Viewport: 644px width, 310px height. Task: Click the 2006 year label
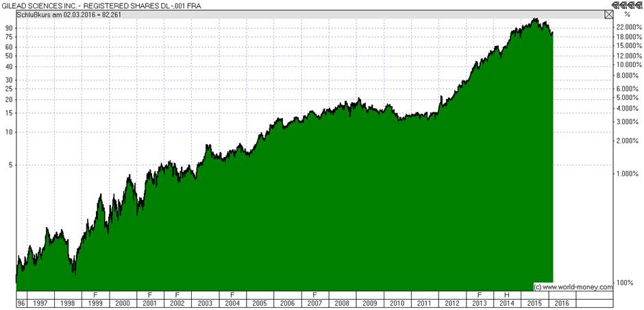pos(288,303)
